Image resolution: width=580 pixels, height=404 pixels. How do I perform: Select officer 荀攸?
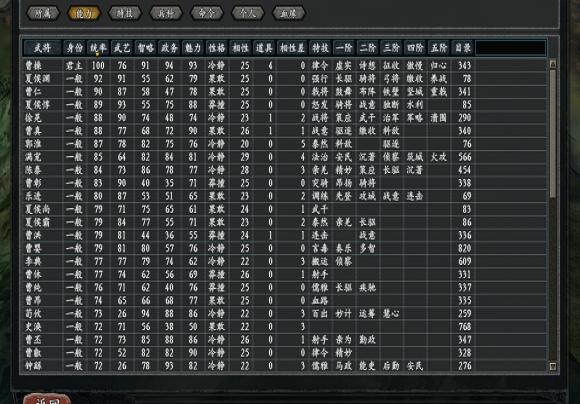coord(284,313)
